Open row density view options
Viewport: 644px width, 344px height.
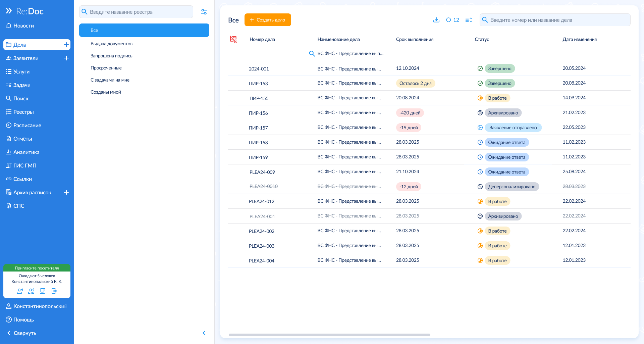click(469, 20)
